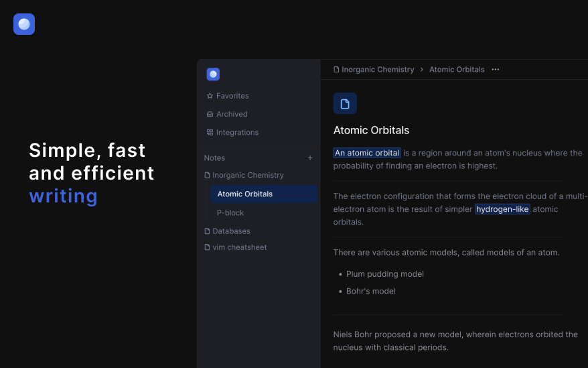Click the 'Niels Bohr proposed a new model' paragraph
The width and height of the screenshot is (588, 368).
pos(455,341)
